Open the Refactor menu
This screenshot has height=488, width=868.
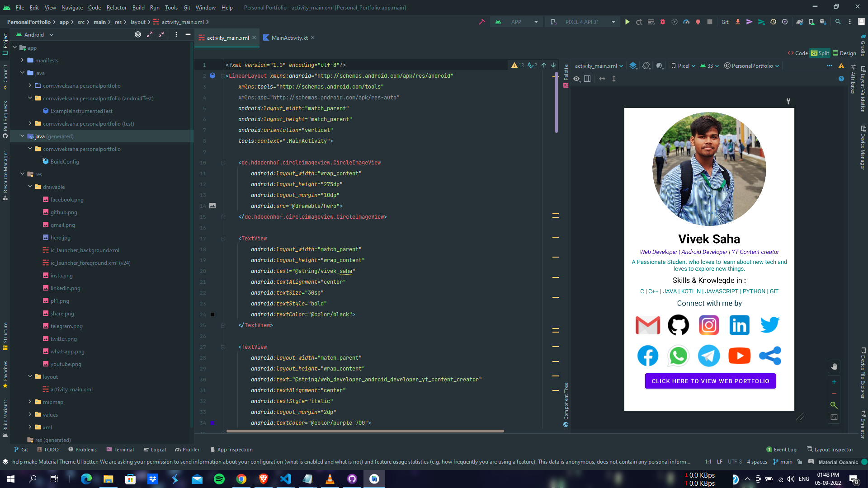tap(116, 7)
